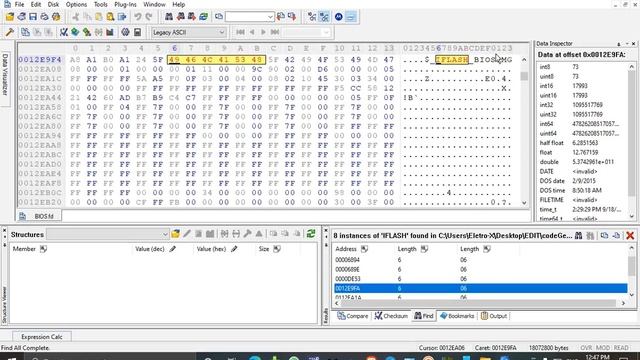Viewport: 640px width, 360px height.
Task: Select find result address 0000689E
Action: [x=347, y=269]
